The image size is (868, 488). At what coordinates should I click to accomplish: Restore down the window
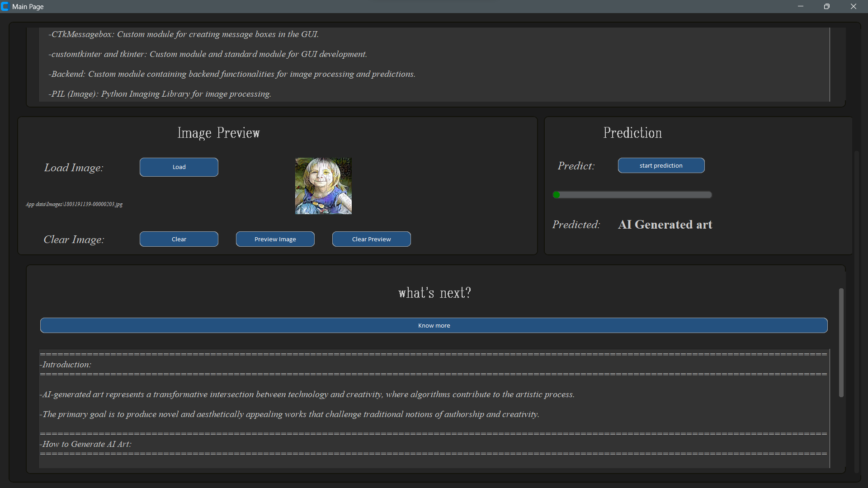pos(826,6)
